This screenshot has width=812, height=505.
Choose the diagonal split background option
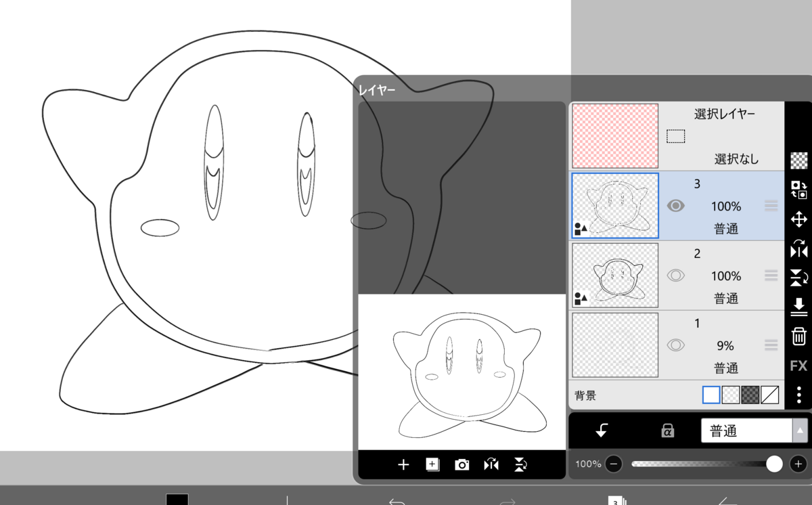pyautogui.click(x=770, y=395)
